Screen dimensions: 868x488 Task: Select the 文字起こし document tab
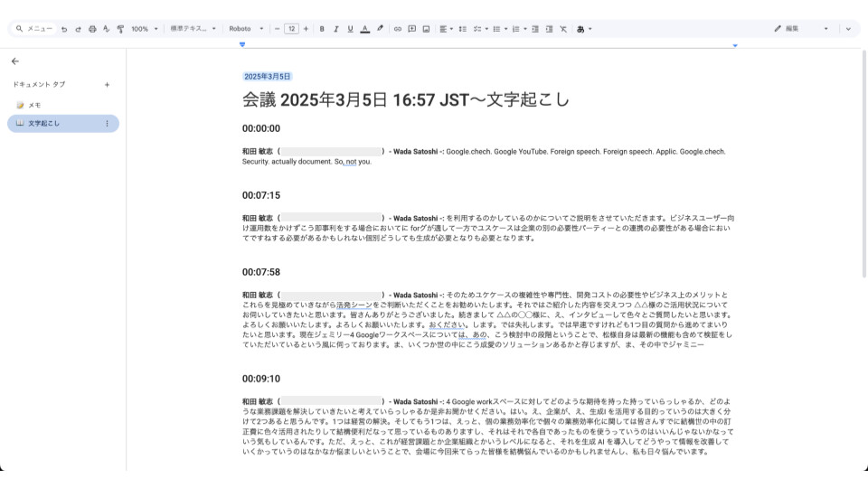[43, 123]
